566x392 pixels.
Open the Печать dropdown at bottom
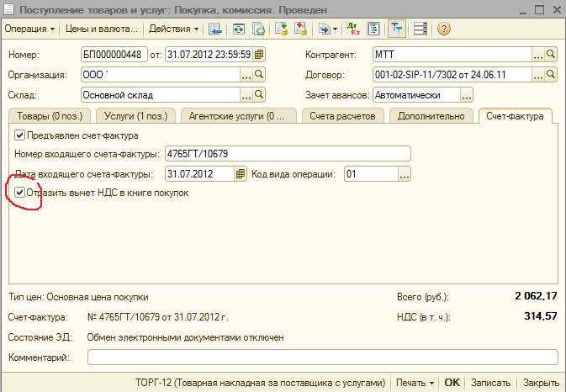(415, 383)
